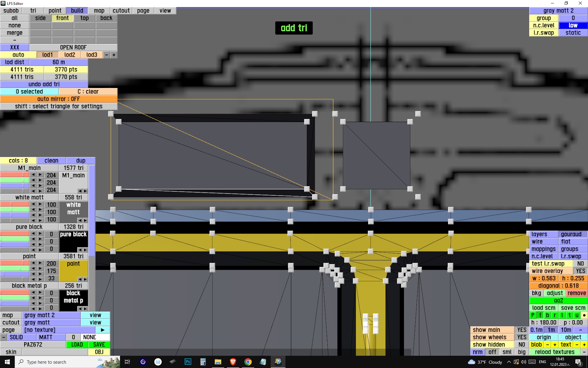This screenshot has height=368, width=588.
Task: Click undo add tri button
Action: point(44,84)
